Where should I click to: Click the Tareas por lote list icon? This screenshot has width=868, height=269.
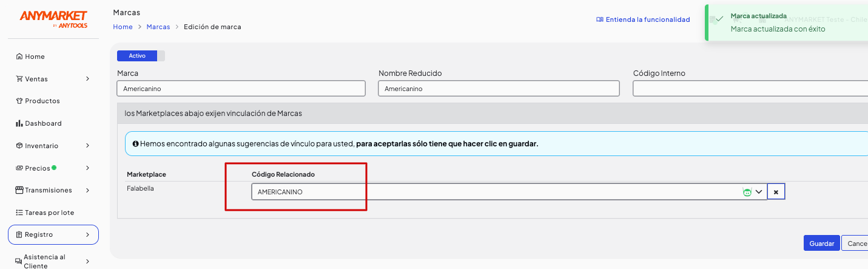tap(19, 213)
